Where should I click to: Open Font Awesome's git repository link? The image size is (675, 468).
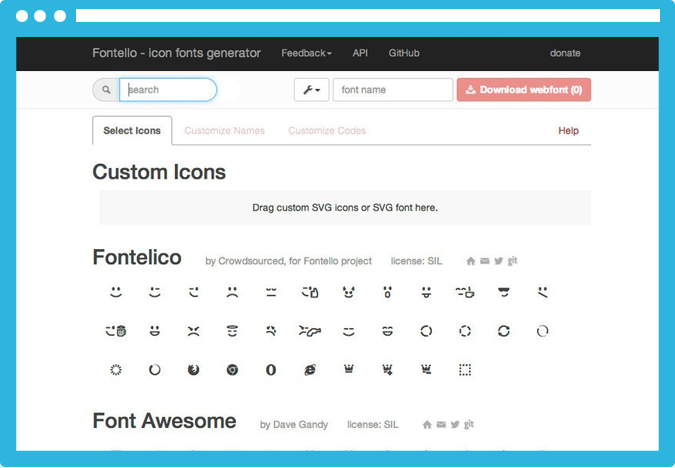tap(469, 425)
